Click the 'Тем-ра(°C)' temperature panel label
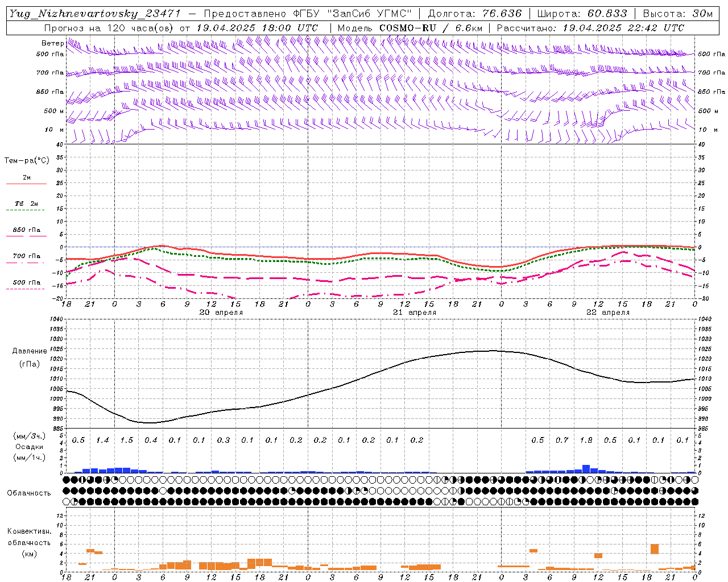This screenshot has height=582, width=728. 27,161
